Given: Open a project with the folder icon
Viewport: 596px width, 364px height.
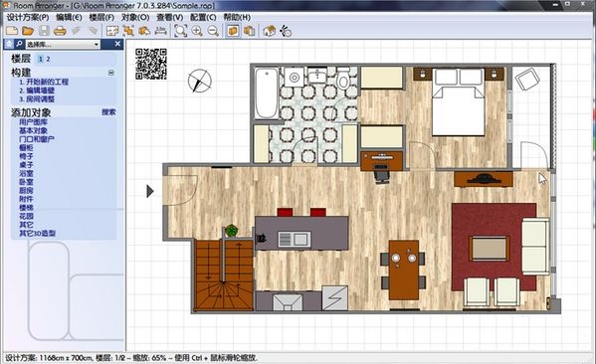Looking at the screenshot, I should click(x=28, y=31).
